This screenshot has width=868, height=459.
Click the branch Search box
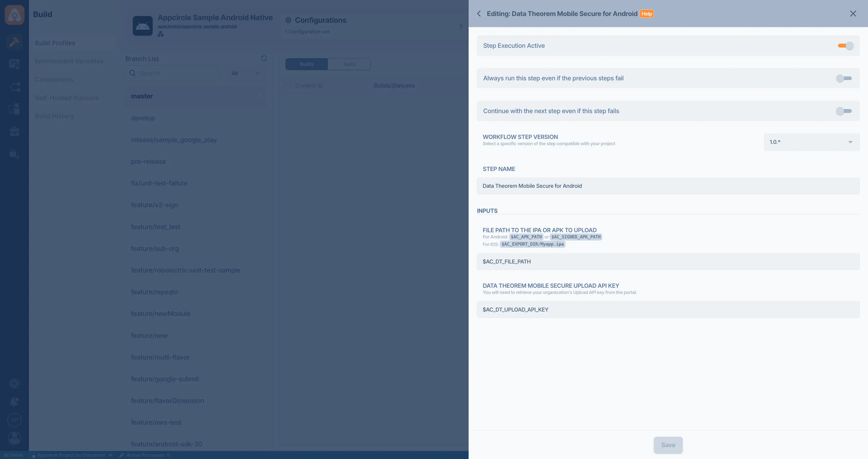(172, 73)
